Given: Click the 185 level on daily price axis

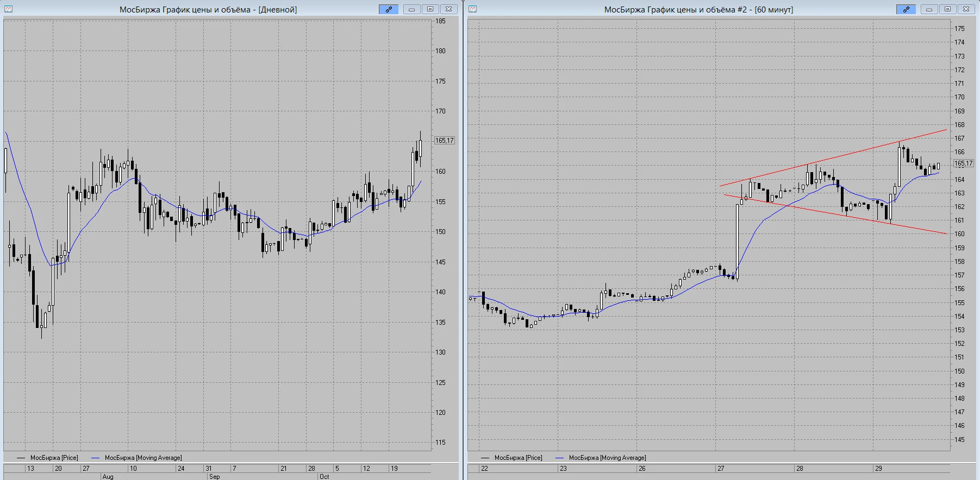Looking at the screenshot, I should tap(440, 21).
